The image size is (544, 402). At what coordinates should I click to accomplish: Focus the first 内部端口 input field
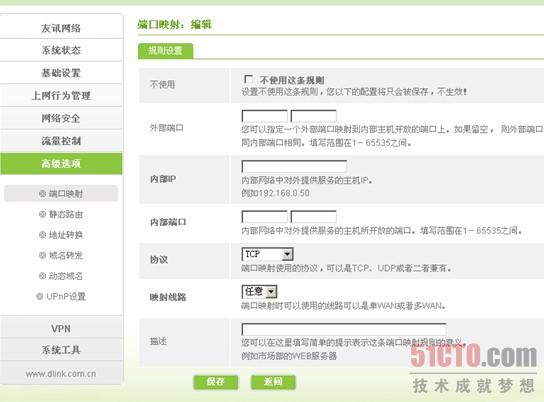(265, 216)
